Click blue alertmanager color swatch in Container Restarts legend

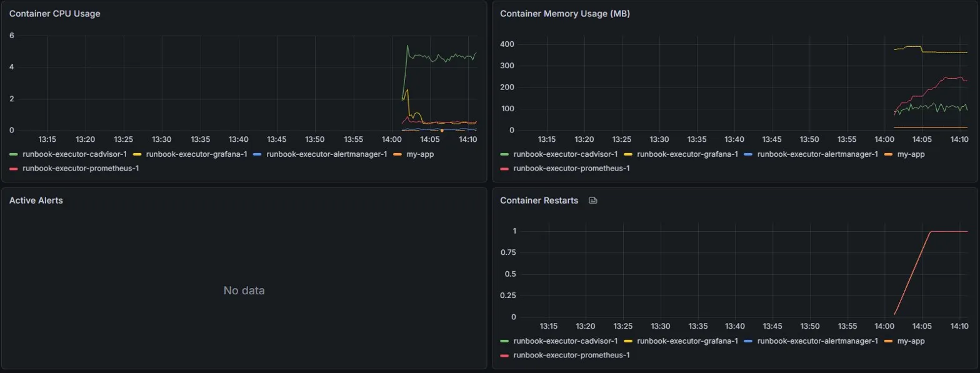click(749, 341)
